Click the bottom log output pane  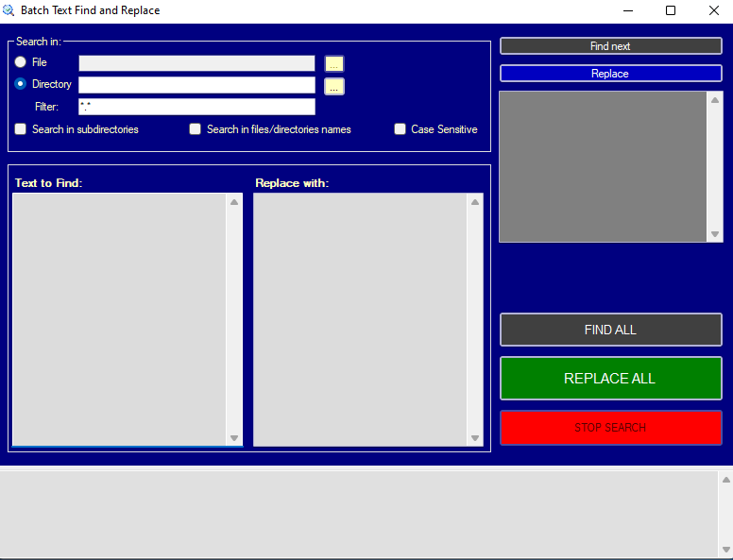pyautogui.click(x=359, y=514)
